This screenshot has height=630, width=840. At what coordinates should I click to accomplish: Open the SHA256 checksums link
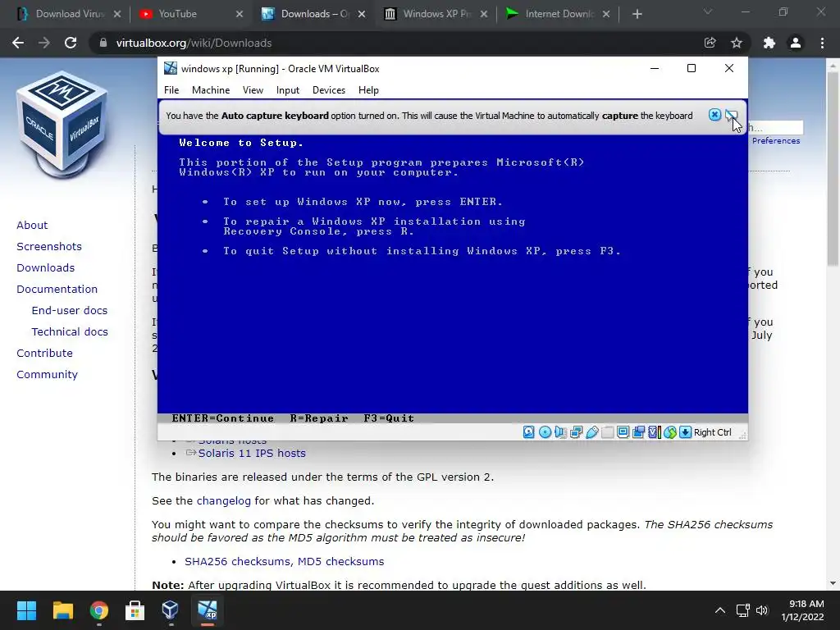237,561
